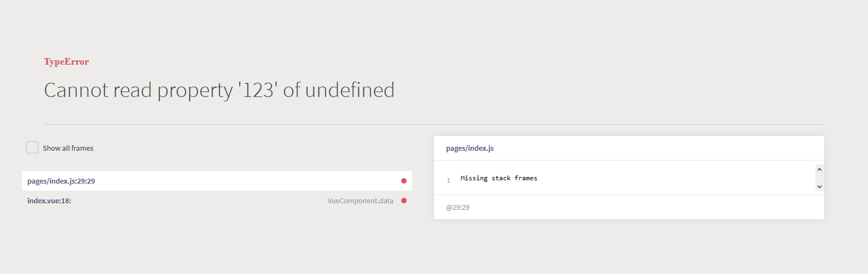The height and width of the screenshot is (274, 868).
Task: Click line number 1 in code gutter
Action: (448, 180)
